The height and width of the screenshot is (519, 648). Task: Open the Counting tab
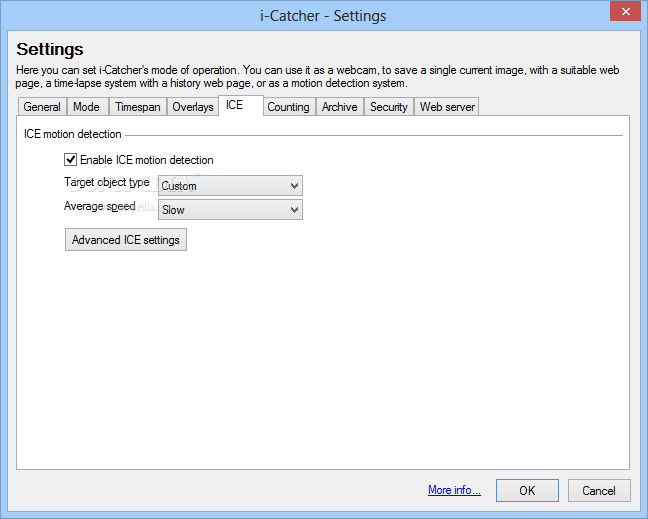click(289, 107)
